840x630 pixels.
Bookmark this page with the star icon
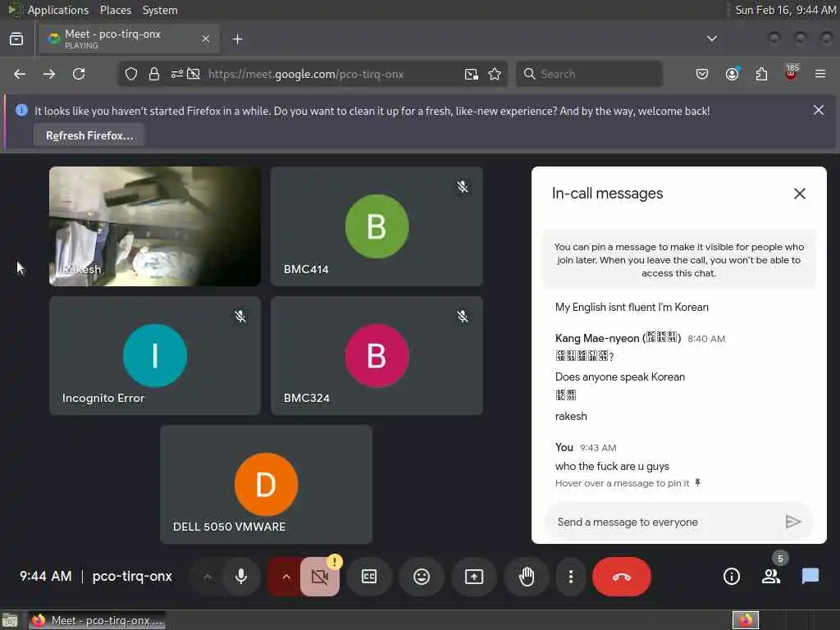coord(495,74)
